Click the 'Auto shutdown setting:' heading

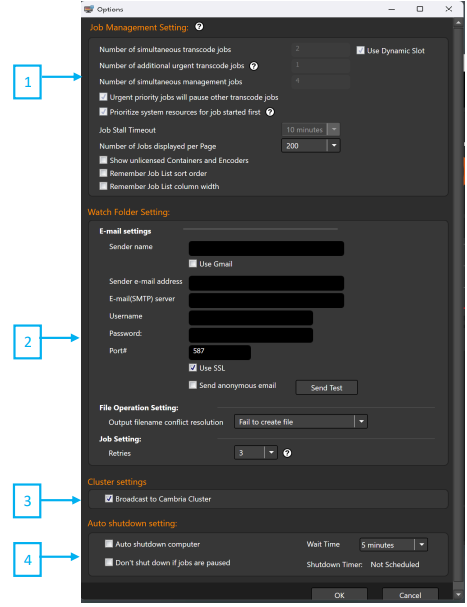(132, 523)
